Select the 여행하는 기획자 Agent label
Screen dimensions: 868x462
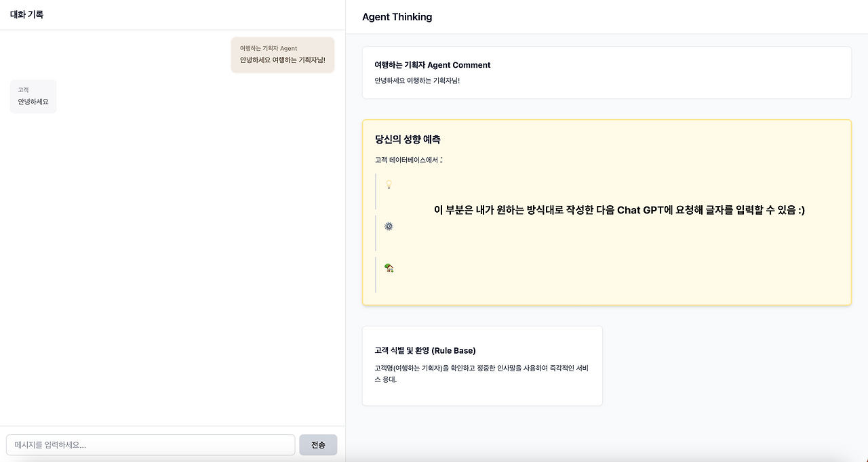click(267, 48)
